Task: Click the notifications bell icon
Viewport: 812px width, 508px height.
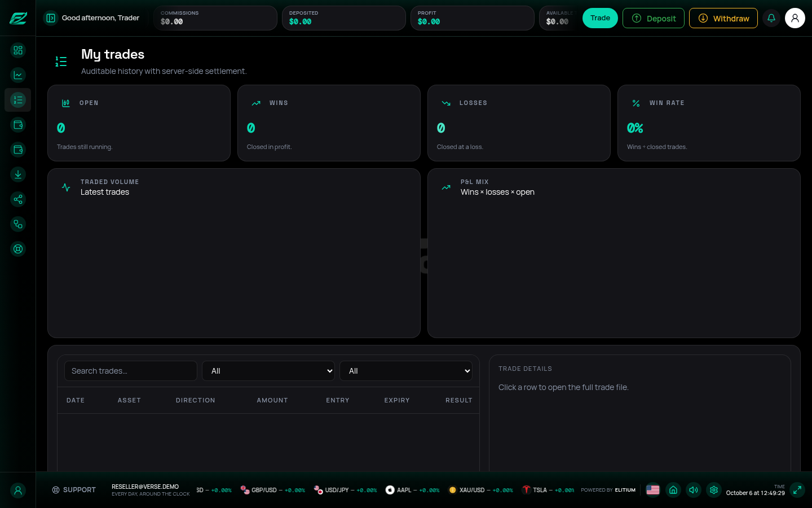Action: tap(771, 18)
